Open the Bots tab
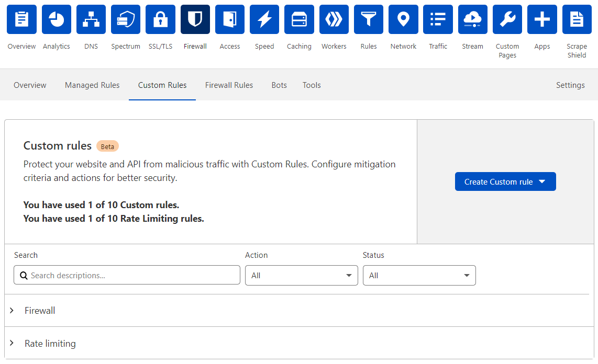 (279, 85)
